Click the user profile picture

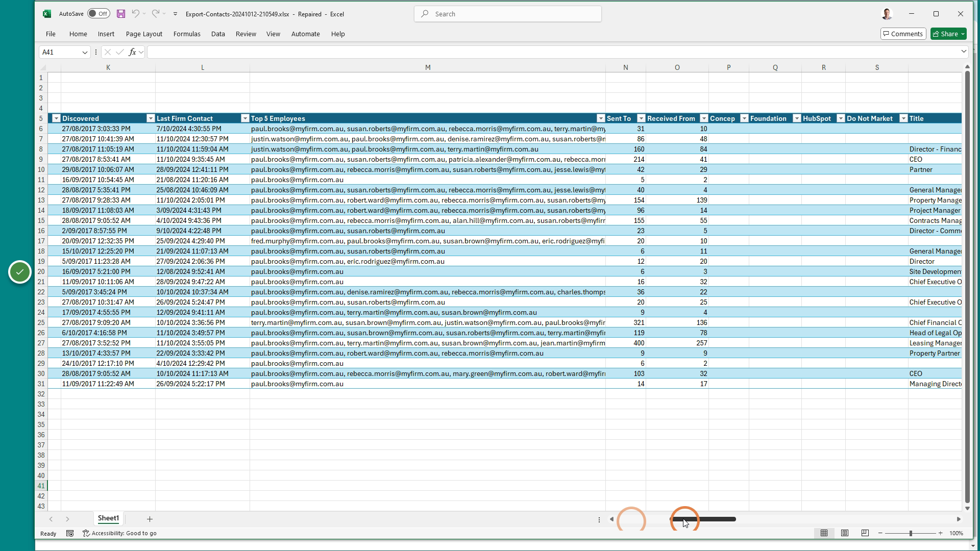[x=887, y=14]
